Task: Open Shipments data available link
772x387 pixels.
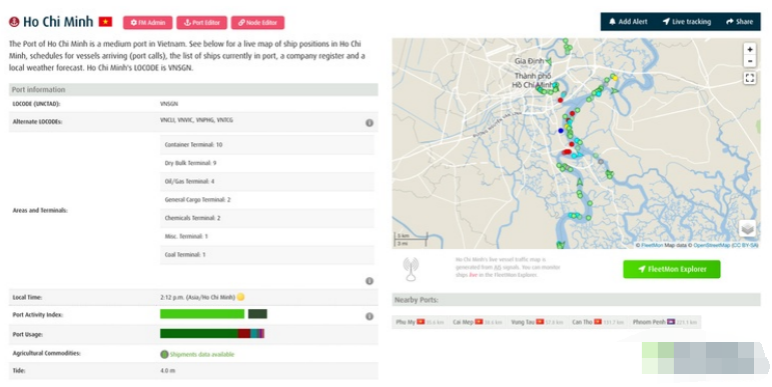Action: [x=202, y=354]
